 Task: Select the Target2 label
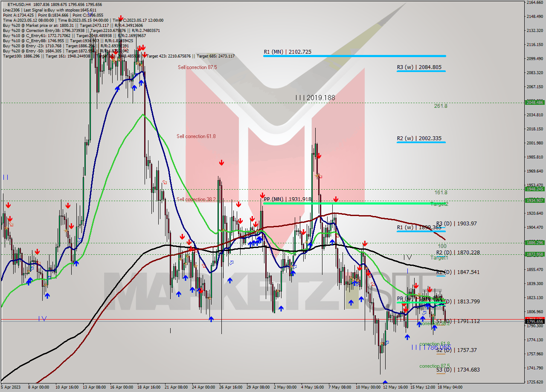[x=439, y=204]
